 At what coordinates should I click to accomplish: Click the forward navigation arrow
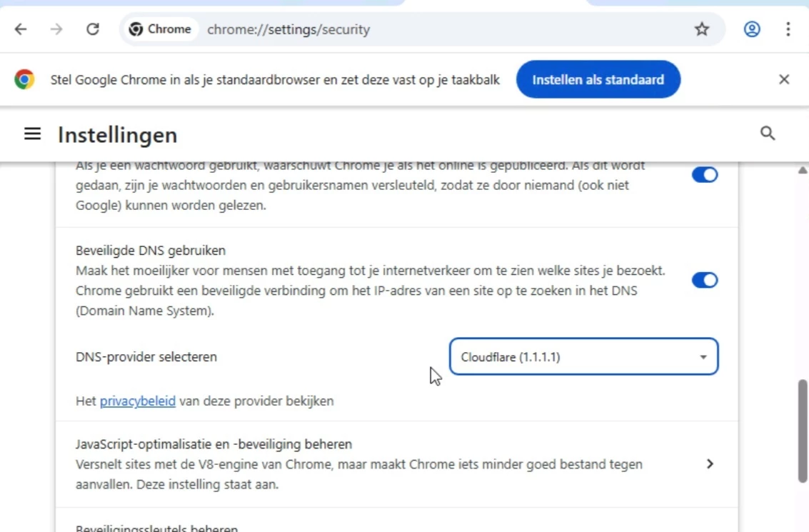(56, 29)
